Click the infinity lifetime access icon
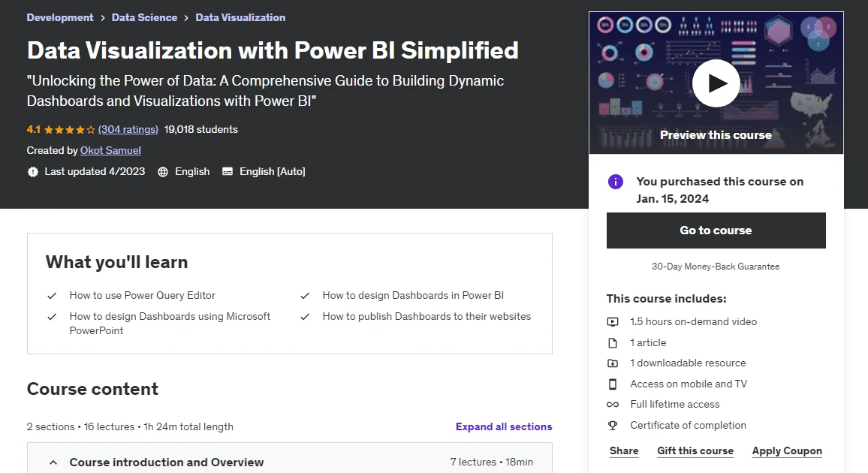 (613, 405)
